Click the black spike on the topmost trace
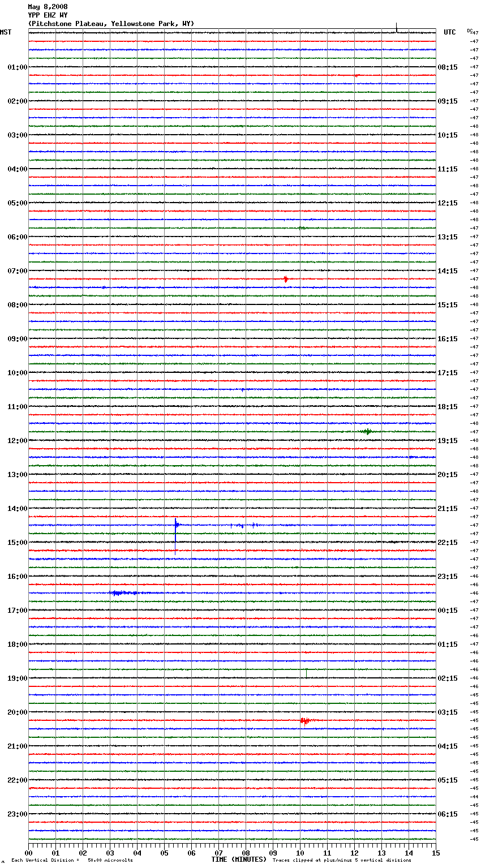This screenshot has height=868, width=481. pyautogui.click(x=397, y=28)
